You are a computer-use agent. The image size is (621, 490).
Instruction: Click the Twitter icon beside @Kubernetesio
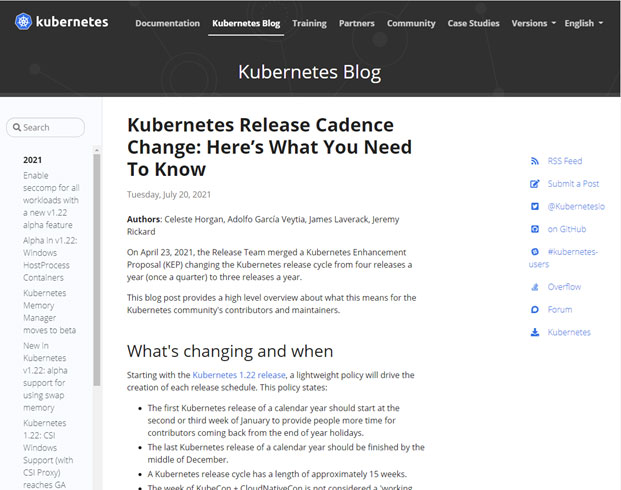535,206
